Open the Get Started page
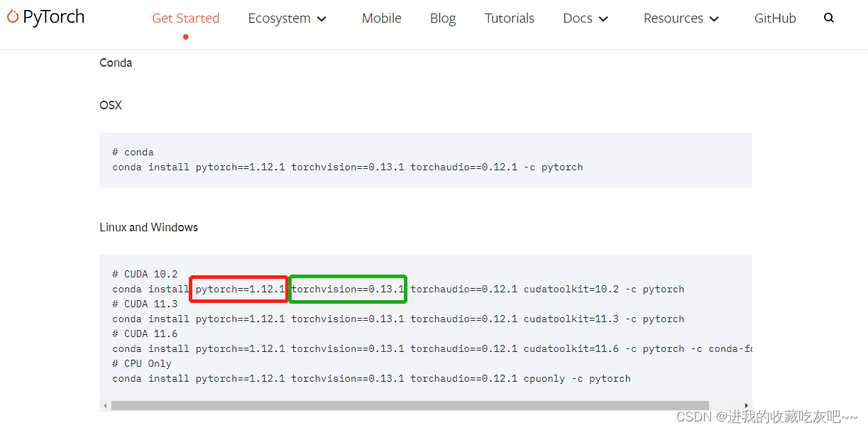 coord(185,18)
